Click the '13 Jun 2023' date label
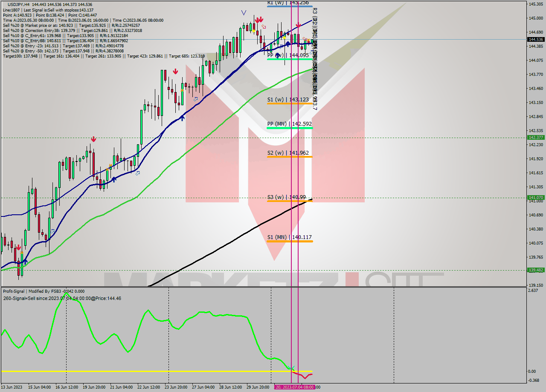The image size is (546, 392). click(12, 387)
